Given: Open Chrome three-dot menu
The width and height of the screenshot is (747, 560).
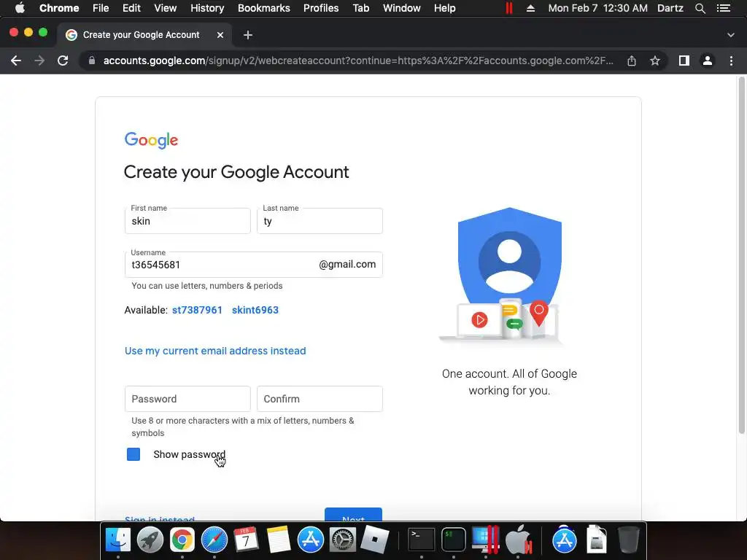Looking at the screenshot, I should (731, 61).
